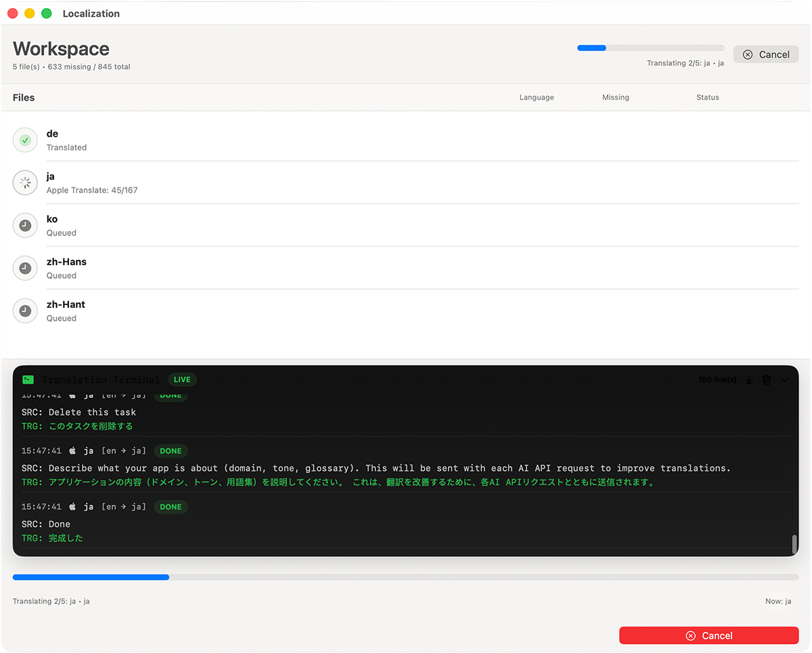The width and height of the screenshot is (812, 653).
Task: Click bottom 'Translating 2/5: ja • ja' status text
Action: coord(51,601)
